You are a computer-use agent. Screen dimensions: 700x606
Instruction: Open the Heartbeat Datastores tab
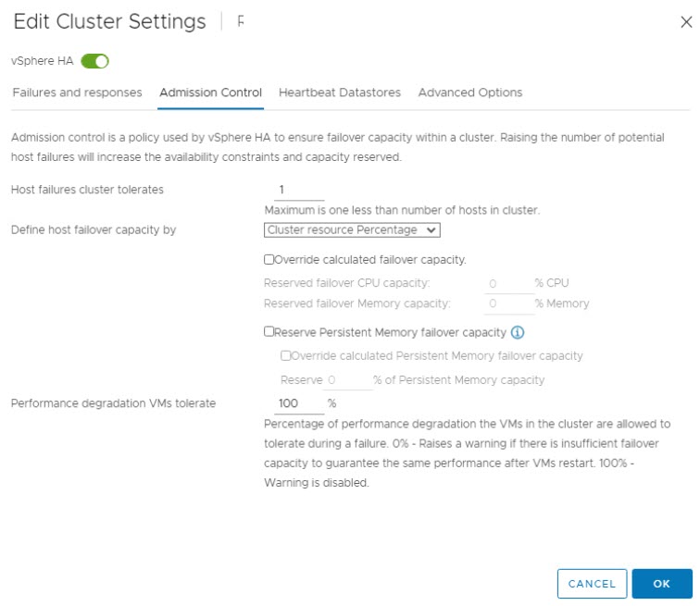pos(340,93)
